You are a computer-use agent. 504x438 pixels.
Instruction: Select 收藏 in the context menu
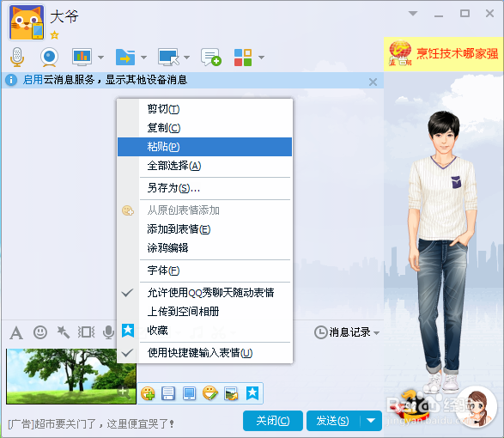click(x=204, y=331)
